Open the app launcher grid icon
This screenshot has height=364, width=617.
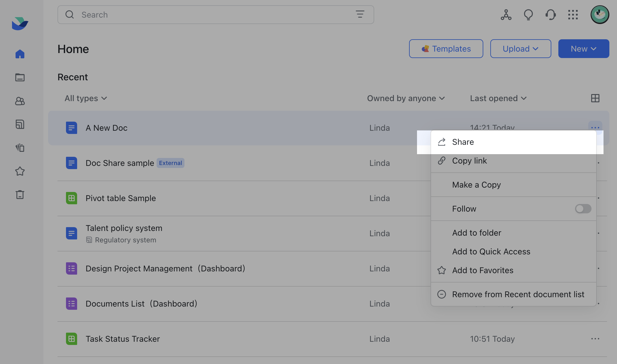click(x=573, y=15)
